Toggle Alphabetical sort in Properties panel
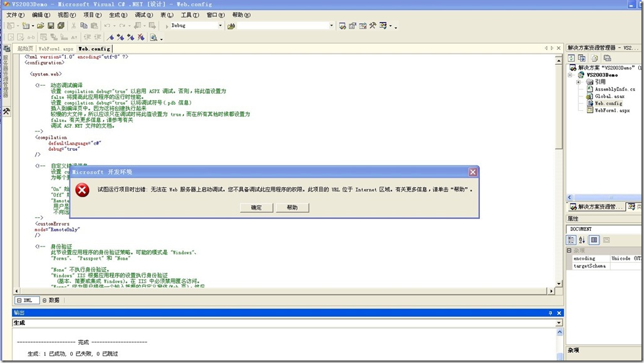Viewport: 644px width, 363px height. click(x=581, y=240)
